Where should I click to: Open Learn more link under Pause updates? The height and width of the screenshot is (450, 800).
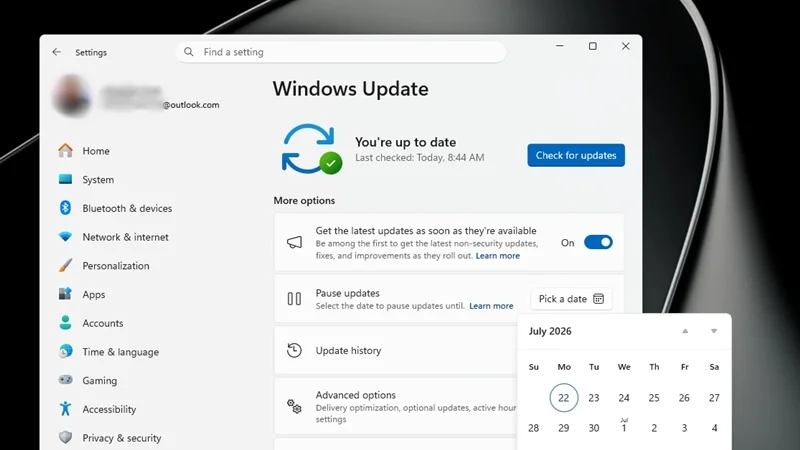(491, 306)
